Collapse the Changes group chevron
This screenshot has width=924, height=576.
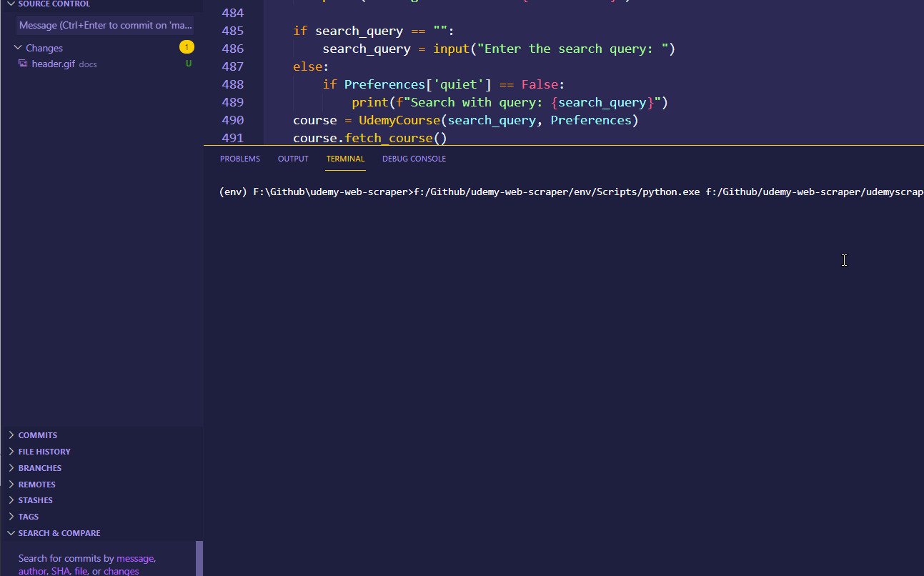tap(18, 48)
